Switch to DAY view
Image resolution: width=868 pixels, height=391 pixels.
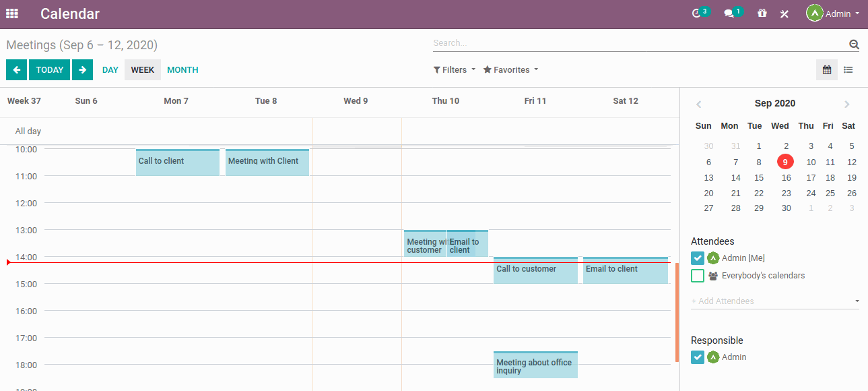pyautogui.click(x=110, y=69)
